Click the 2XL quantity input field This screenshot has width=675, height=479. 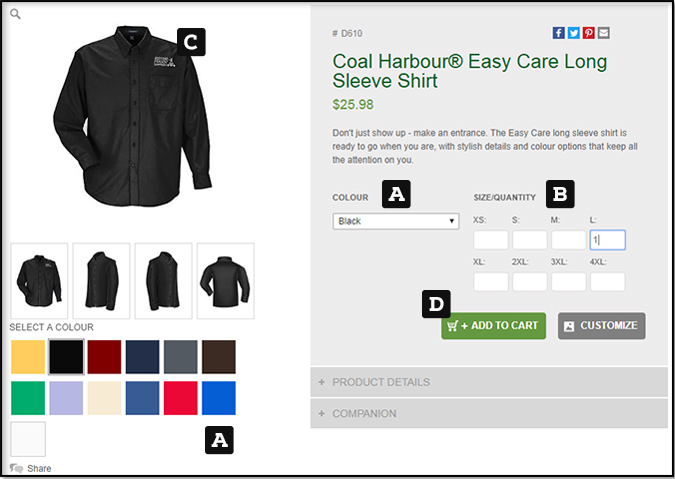(530, 282)
